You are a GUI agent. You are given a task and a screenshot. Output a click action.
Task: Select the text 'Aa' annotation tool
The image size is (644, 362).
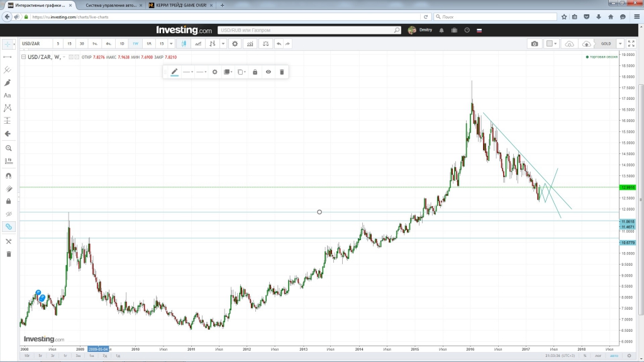[x=8, y=96]
